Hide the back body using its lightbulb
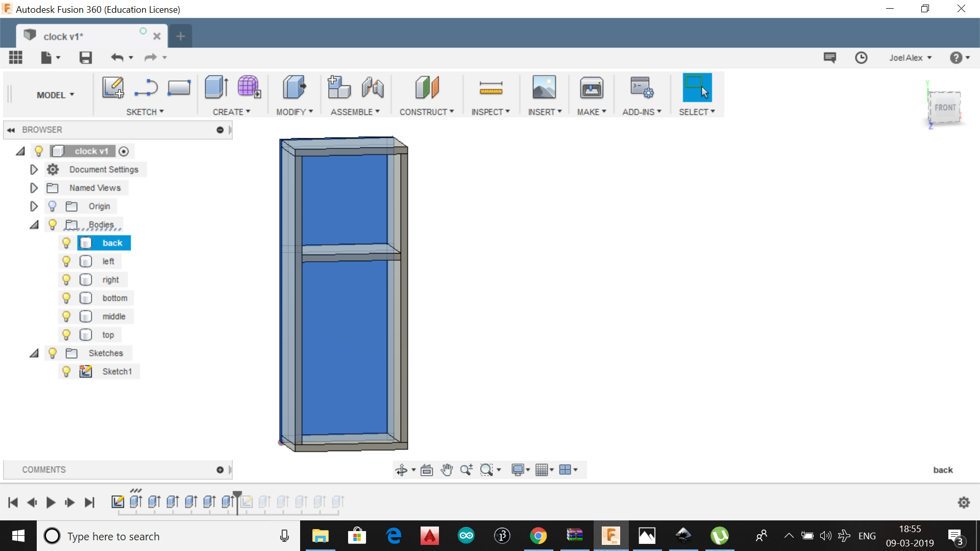The width and height of the screenshot is (980, 551). [x=66, y=243]
